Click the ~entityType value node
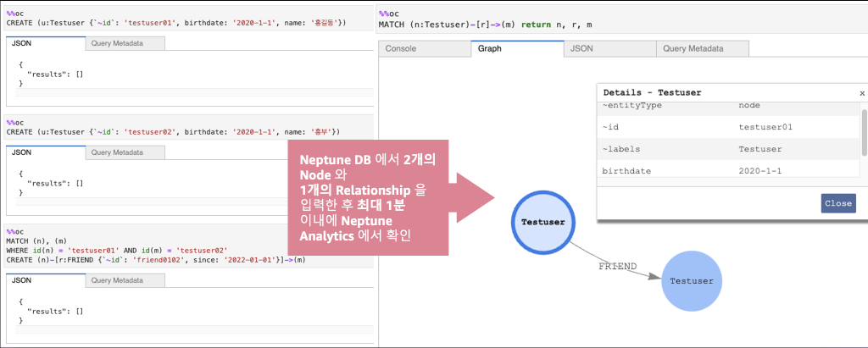This screenshot has height=348, width=868. (x=749, y=104)
